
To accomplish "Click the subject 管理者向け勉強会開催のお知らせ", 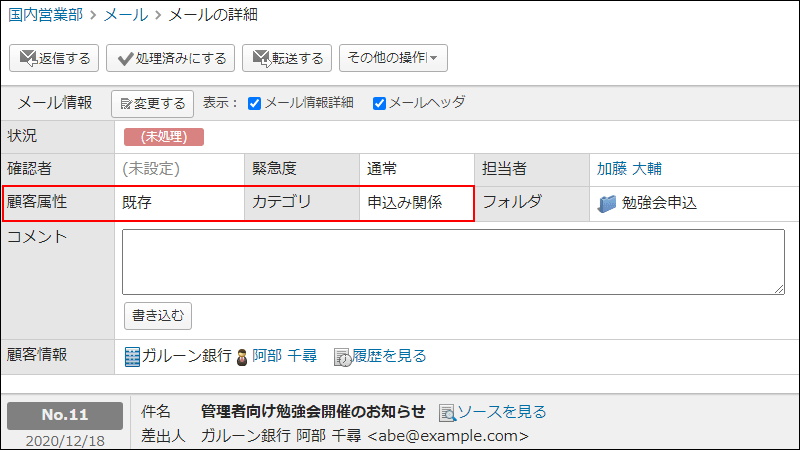I will (313, 411).
